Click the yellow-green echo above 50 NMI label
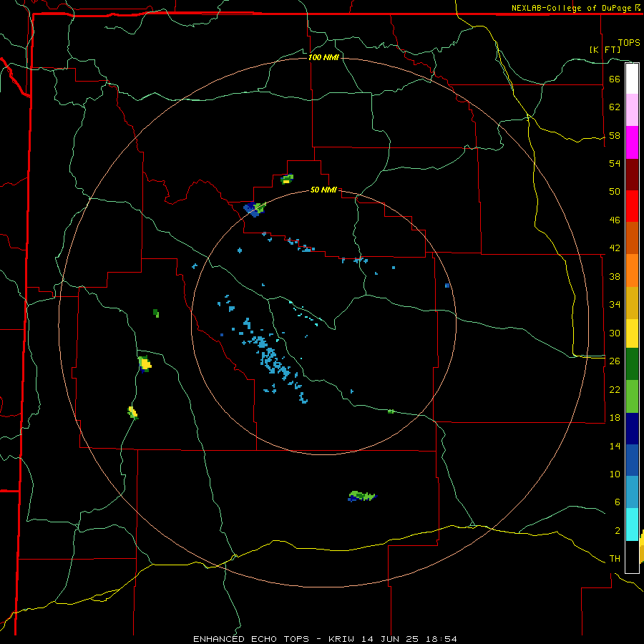644x644 pixels. pos(287,179)
